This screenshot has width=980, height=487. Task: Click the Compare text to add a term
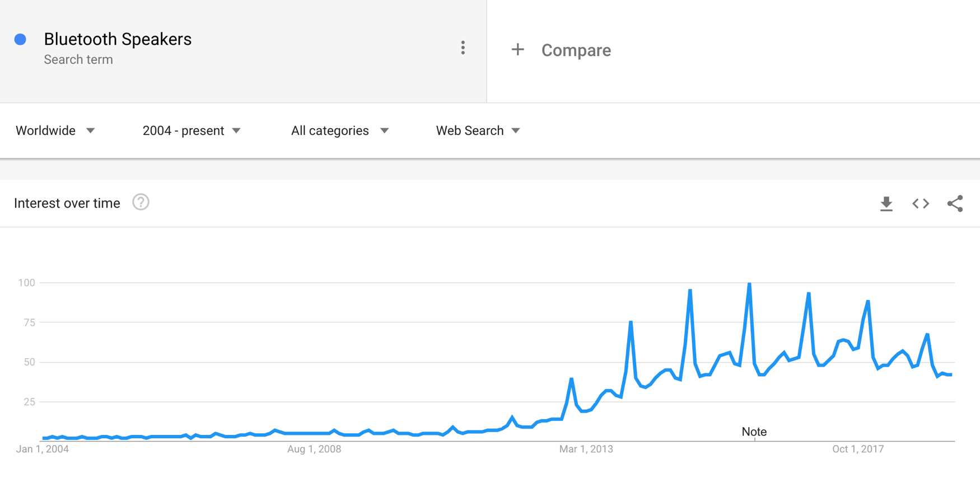(x=576, y=50)
